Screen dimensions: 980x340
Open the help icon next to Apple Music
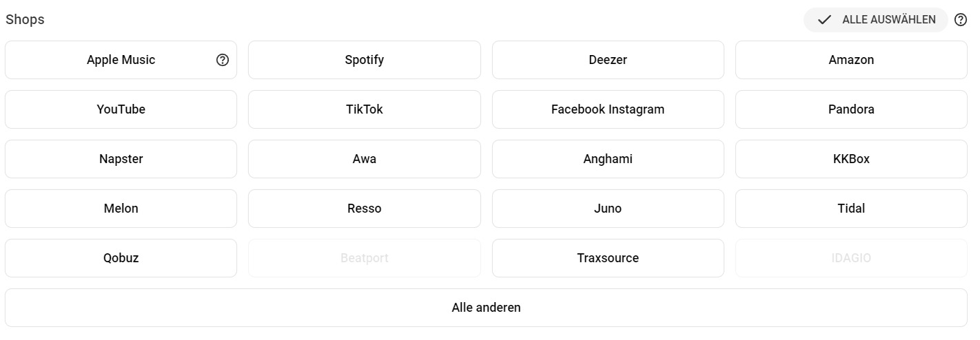(x=222, y=60)
